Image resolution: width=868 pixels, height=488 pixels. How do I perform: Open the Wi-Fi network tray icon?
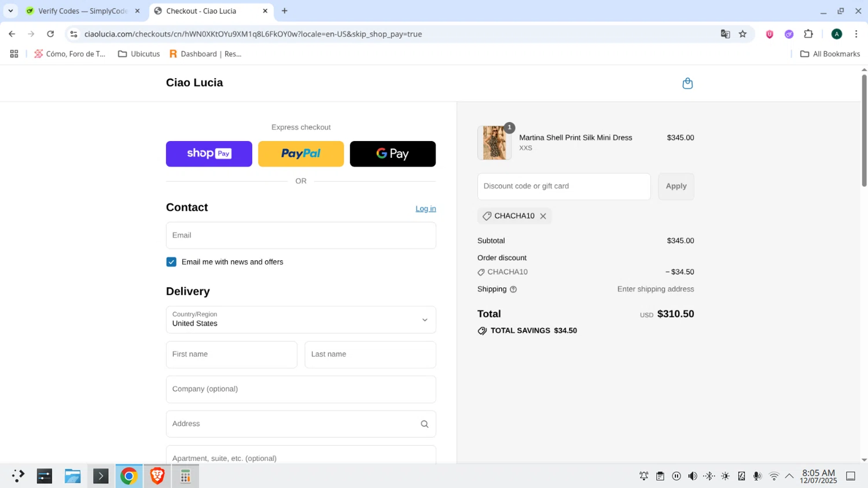[x=774, y=476]
